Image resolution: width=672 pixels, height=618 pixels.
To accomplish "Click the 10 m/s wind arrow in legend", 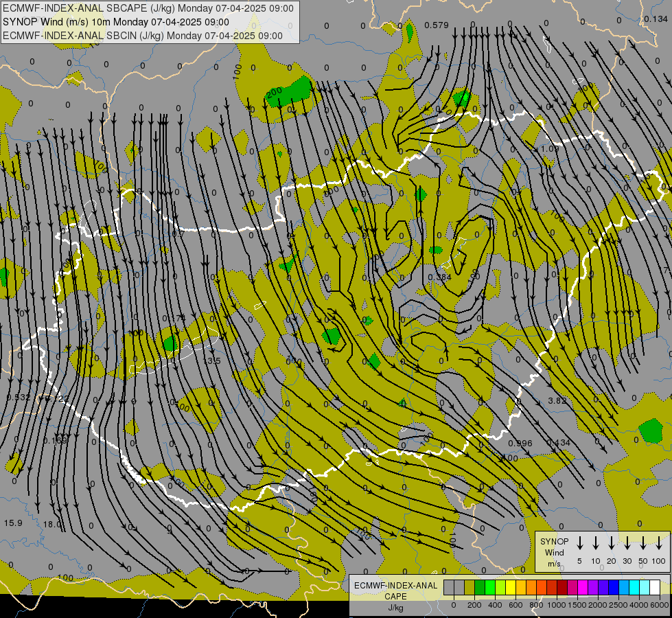I will 595,543.
